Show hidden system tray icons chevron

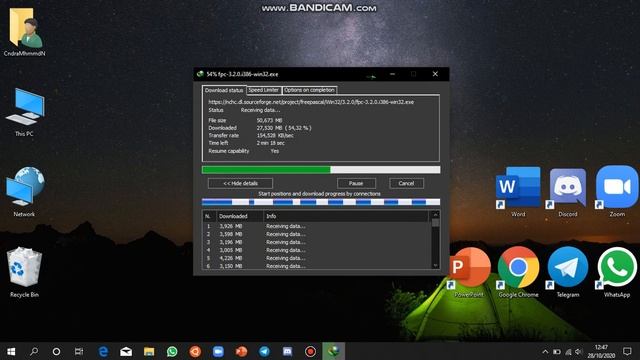click(545, 351)
